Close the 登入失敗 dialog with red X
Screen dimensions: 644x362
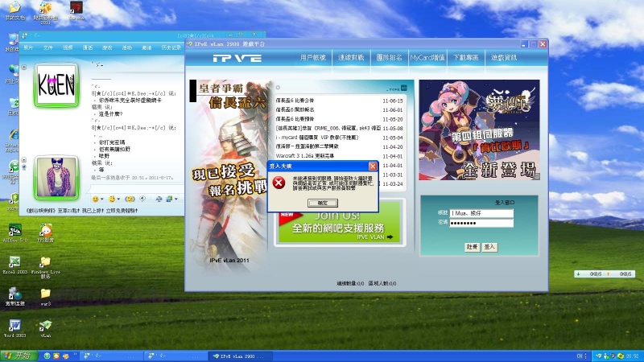coord(373,166)
